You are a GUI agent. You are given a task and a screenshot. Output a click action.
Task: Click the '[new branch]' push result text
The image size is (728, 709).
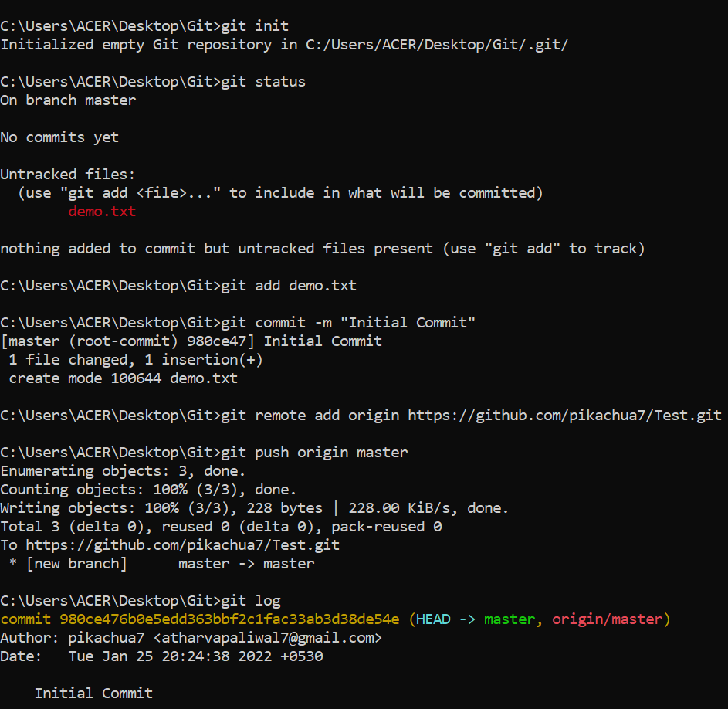(x=76, y=564)
